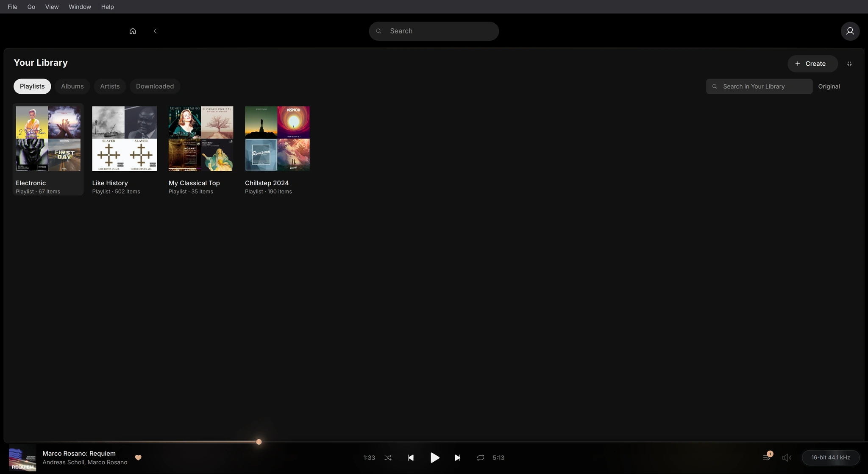
Task: Open the Original sort order dropdown
Action: (829, 86)
